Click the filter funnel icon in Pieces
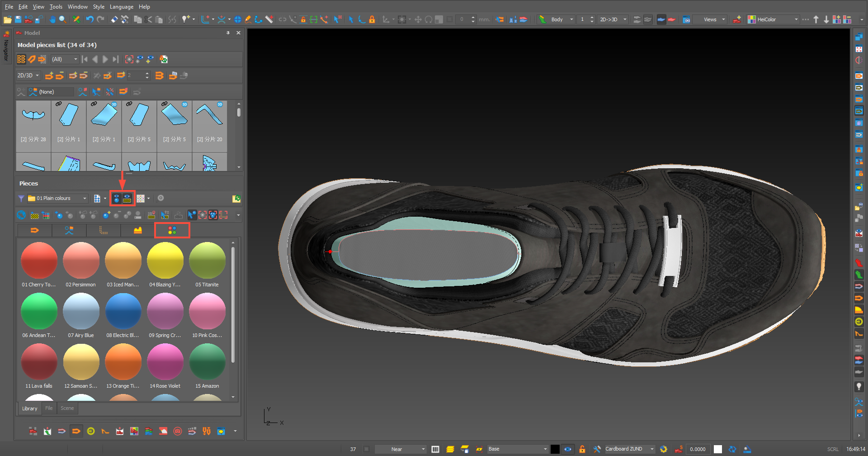 (x=21, y=199)
